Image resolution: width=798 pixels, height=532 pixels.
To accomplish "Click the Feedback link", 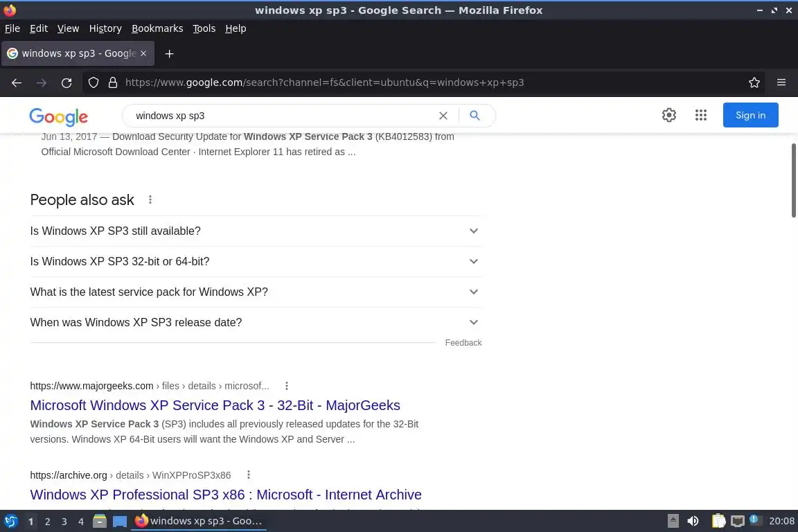I will point(463,343).
